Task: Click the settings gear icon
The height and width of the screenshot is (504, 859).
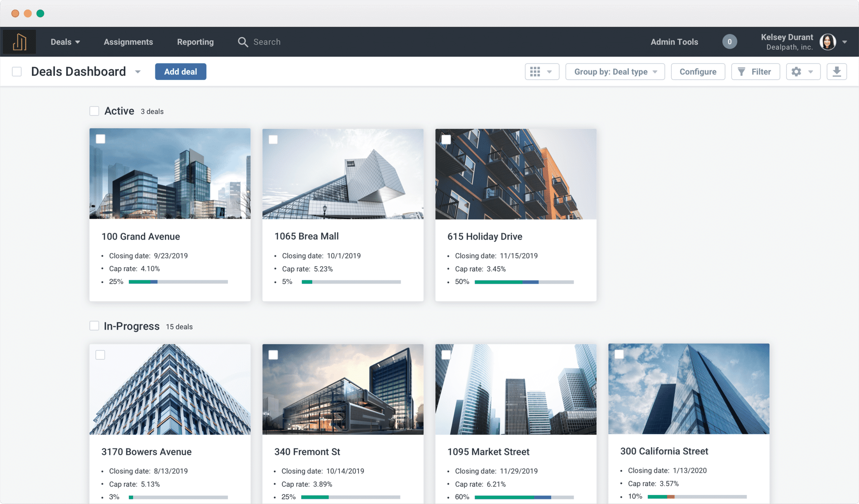Action: (796, 72)
